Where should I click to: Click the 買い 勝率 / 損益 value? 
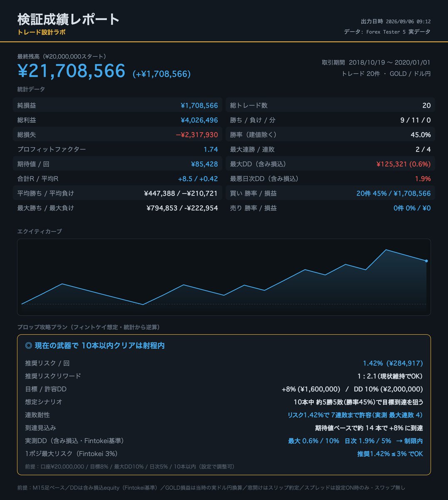[393, 193]
